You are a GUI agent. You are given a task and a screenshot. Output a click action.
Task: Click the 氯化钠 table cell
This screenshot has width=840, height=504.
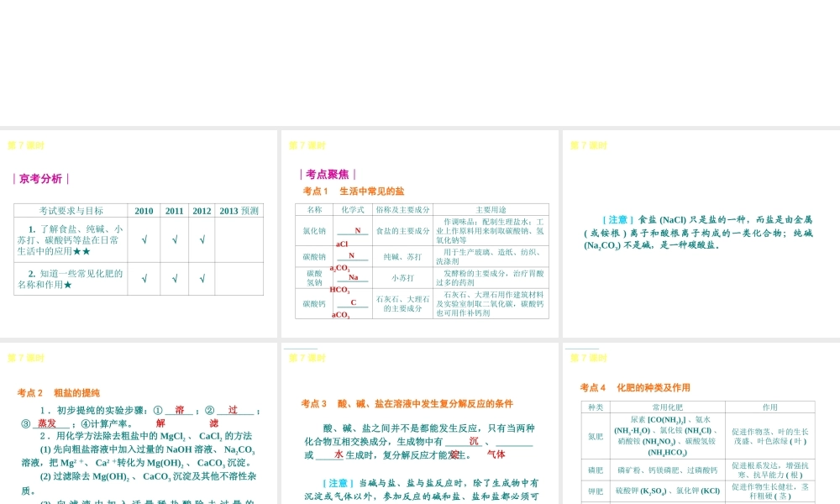click(314, 231)
